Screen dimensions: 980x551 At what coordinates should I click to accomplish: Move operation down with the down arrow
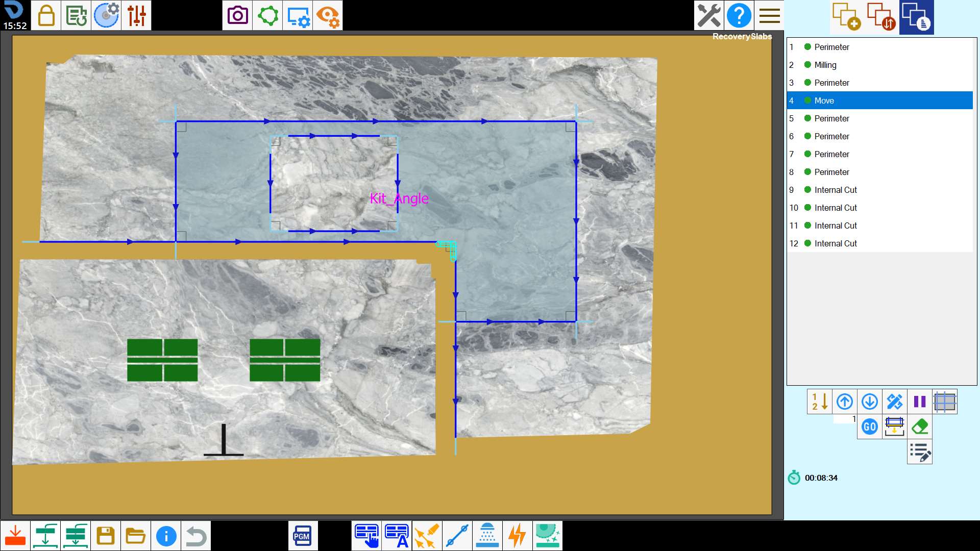[870, 402]
